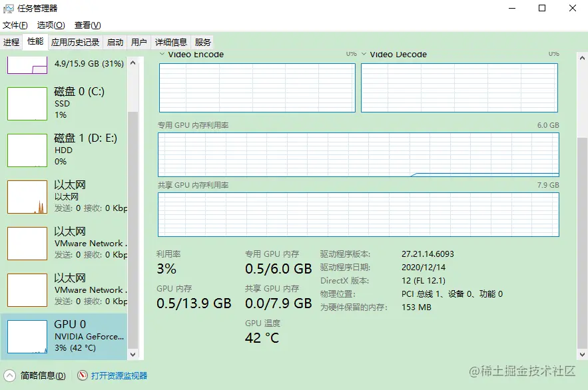Image resolution: width=588 pixels, height=390 pixels.
Task: Open the Video Decode engine dropdown
Action: coord(364,55)
